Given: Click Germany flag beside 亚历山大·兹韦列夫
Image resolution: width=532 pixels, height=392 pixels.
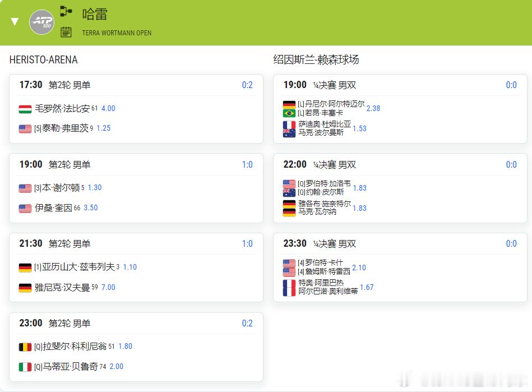Looking at the screenshot, I should [25, 268].
